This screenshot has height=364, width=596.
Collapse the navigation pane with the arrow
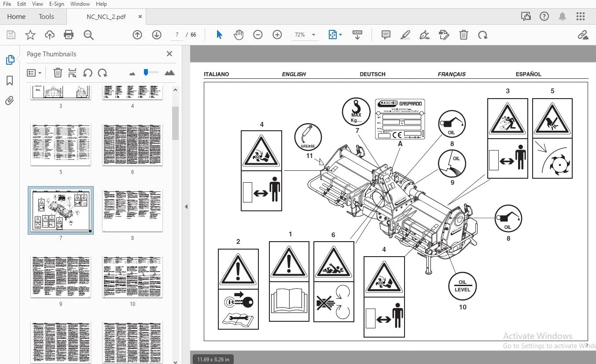(x=186, y=206)
